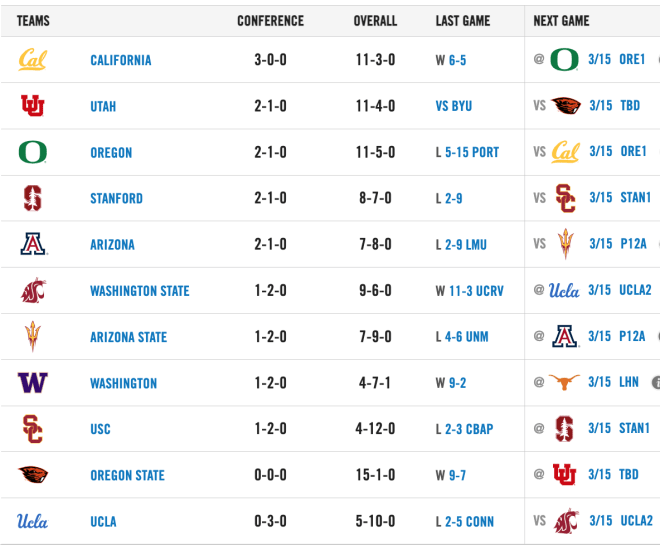Open the UCLA team name link

pos(103,521)
